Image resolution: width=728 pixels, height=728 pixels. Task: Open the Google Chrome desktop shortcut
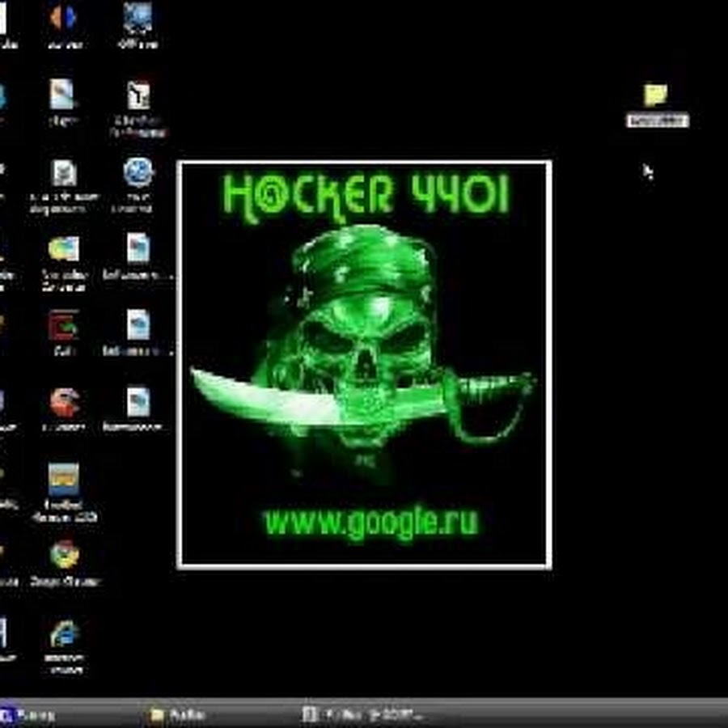(x=65, y=555)
